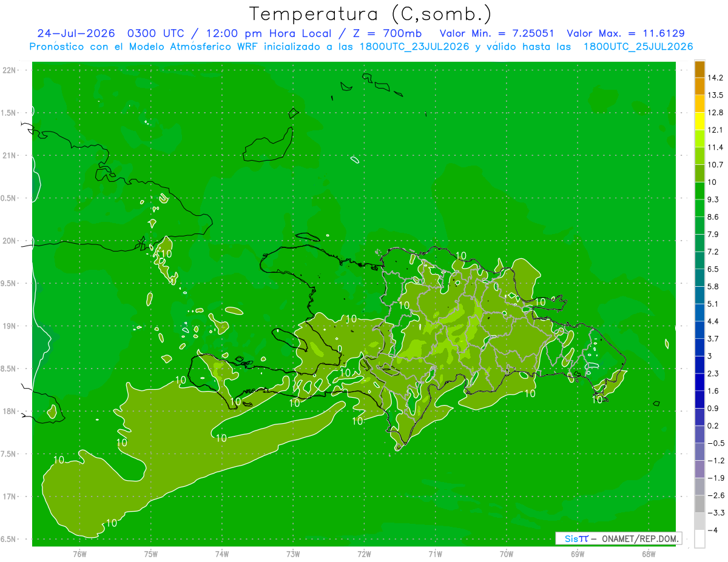The image size is (728, 562).
Task: Click the '11.4' colorbar value
Action: [x=715, y=147]
